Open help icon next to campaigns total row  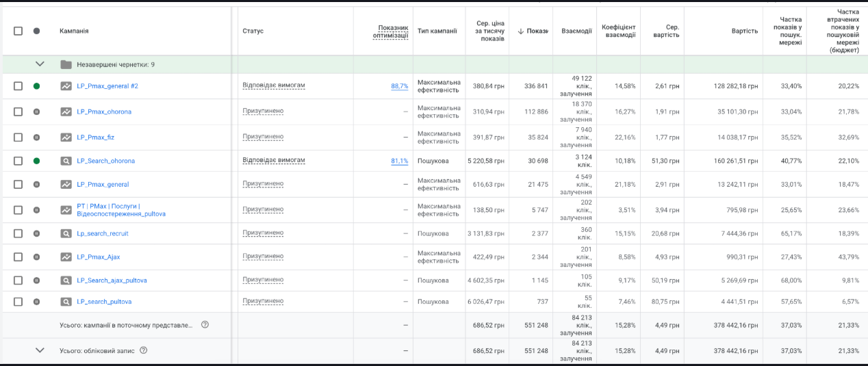coord(205,325)
